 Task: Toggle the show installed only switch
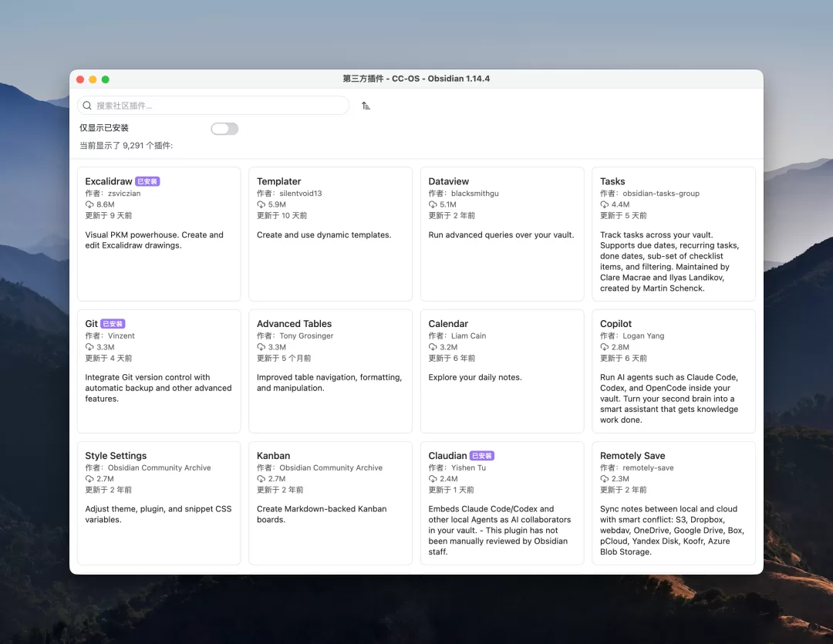(224, 129)
